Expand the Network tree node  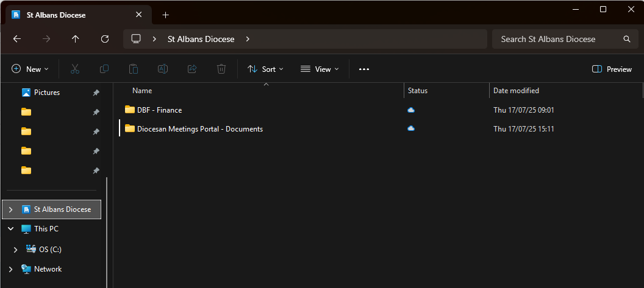coord(11,269)
